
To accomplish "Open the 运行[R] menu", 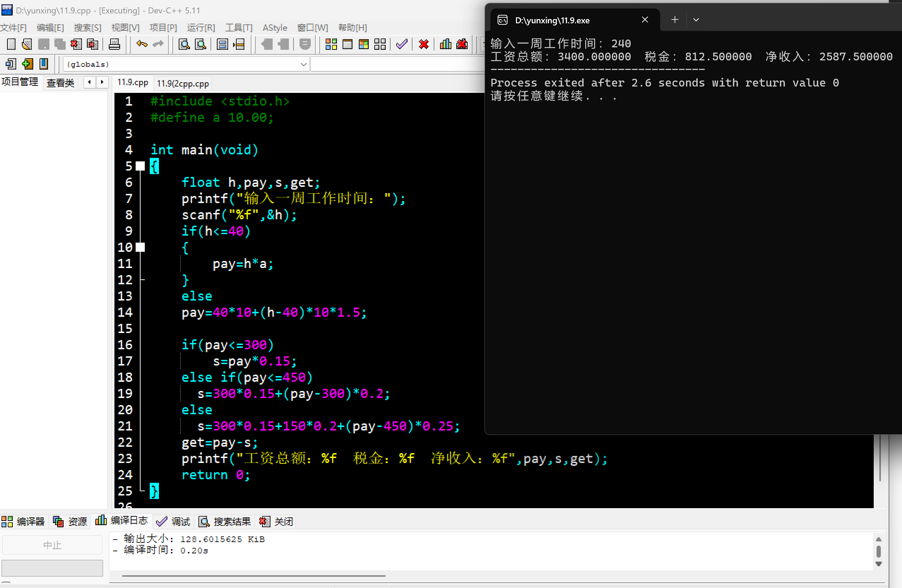I will point(201,28).
